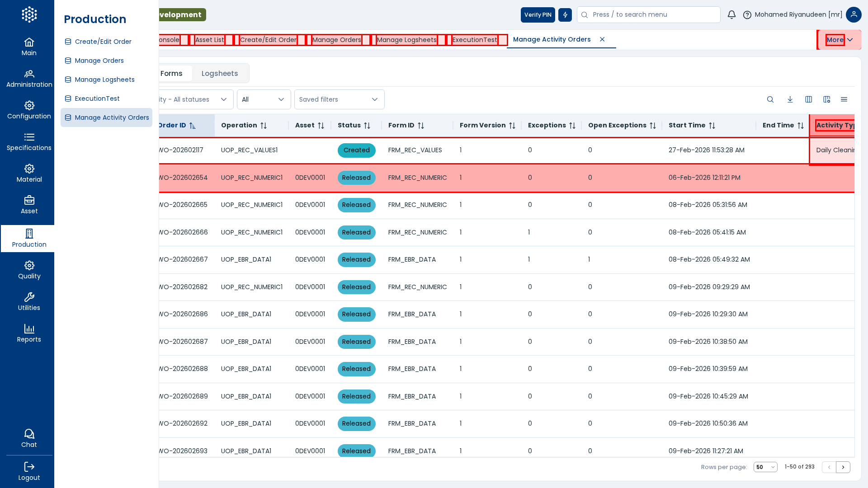Expand the More tabs dropdown
The height and width of the screenshot is (488, 868).
(x=840, y=40)
